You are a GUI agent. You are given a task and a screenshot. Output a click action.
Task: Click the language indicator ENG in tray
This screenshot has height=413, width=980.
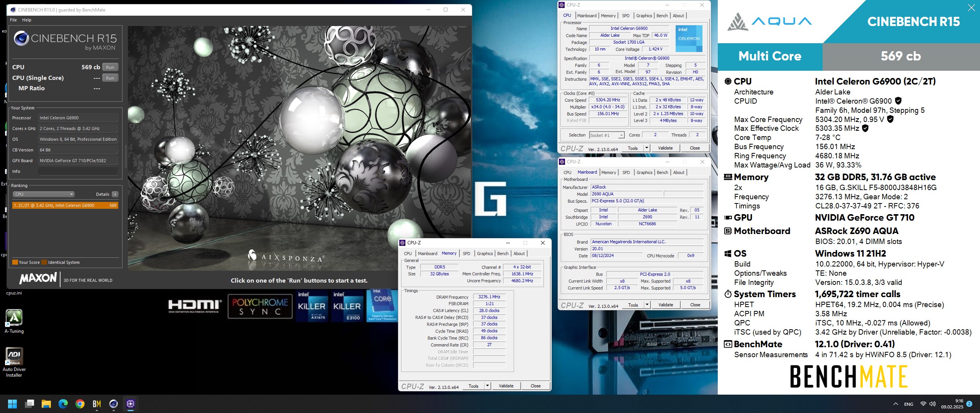pyautogui.click(x=909, y=404)
